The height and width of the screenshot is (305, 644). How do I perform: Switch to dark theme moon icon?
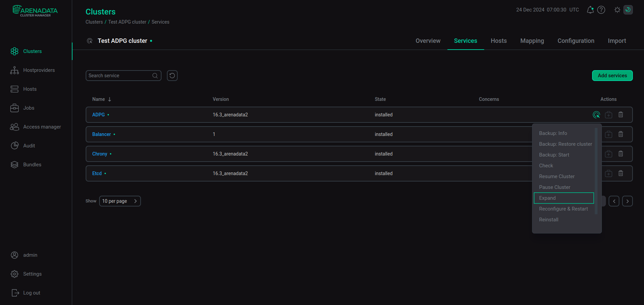pyautogui.click(x=628, y=10)
